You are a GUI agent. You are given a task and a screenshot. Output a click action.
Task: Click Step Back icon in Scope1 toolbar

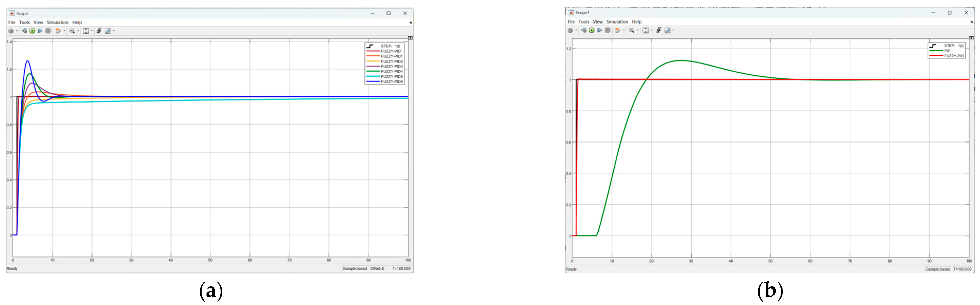pyautogui.click(x=584, y=30)
